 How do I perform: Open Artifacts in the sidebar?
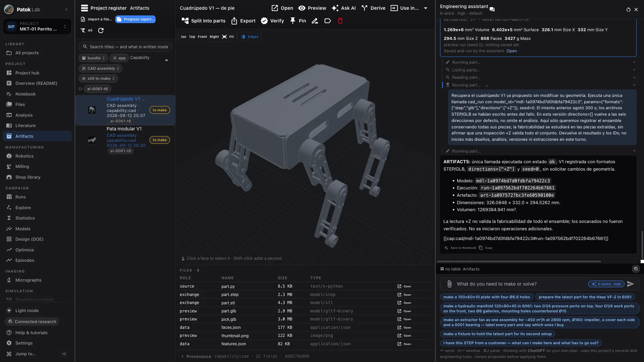click(x=37, y=136)
